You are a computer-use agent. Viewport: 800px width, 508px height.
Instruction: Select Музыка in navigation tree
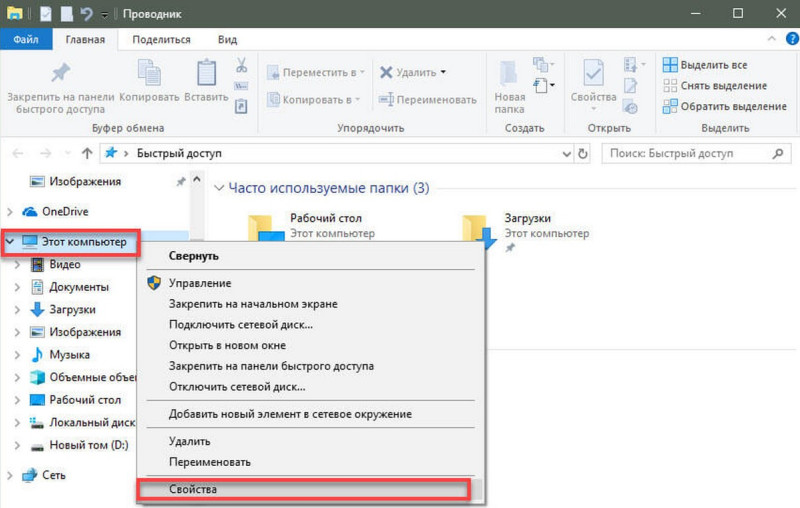click(x=69, y=354)
